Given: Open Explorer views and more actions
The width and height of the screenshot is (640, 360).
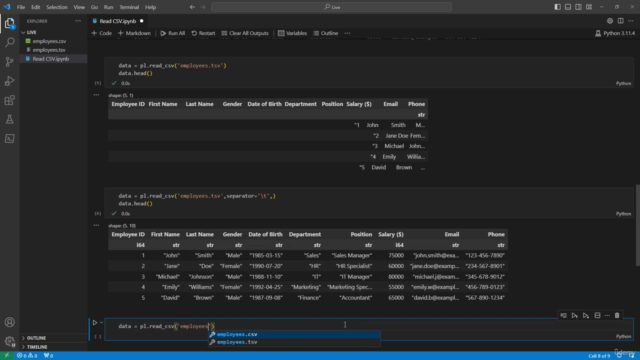Looking at the screenshot, I should pyautogui.click(x=78, y=21).
